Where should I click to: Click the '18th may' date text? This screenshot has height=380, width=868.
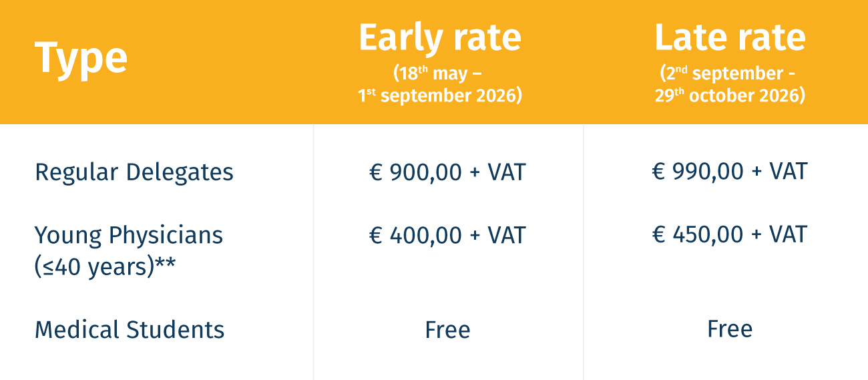click(430, 73)
